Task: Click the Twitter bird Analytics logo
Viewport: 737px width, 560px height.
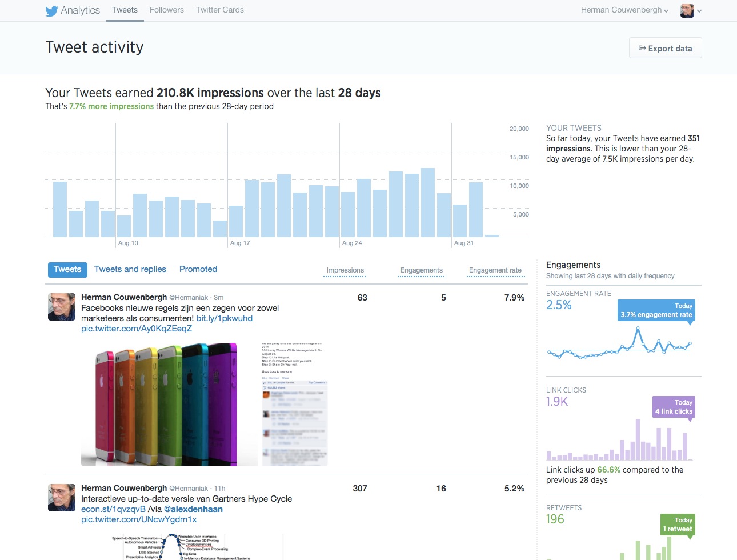Action: [73, 10]
